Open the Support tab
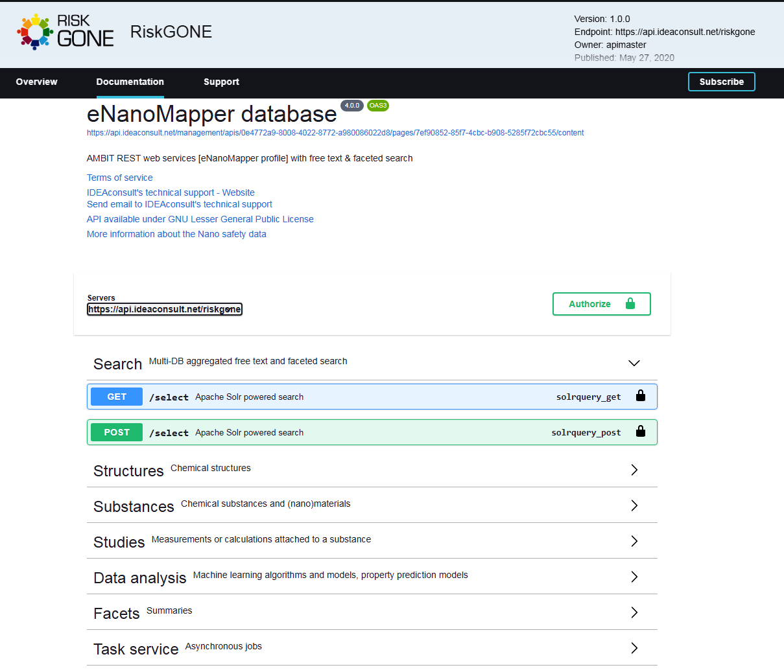The width and height of the screenshot is (784, 672). click(x=221, y=82)
